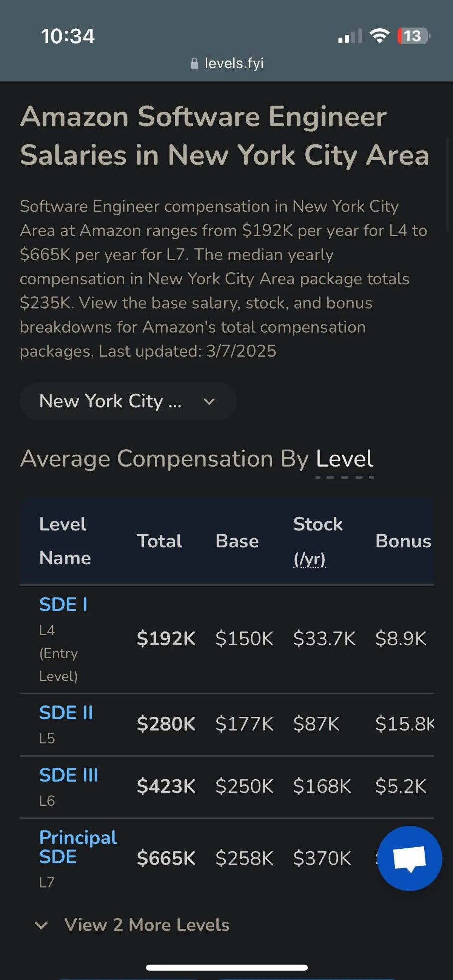Tap the Wi-Fi status icon
Image resolution: width=453 pixels, height=980 pixels.
pyautogui.click(x=379, y=36)
